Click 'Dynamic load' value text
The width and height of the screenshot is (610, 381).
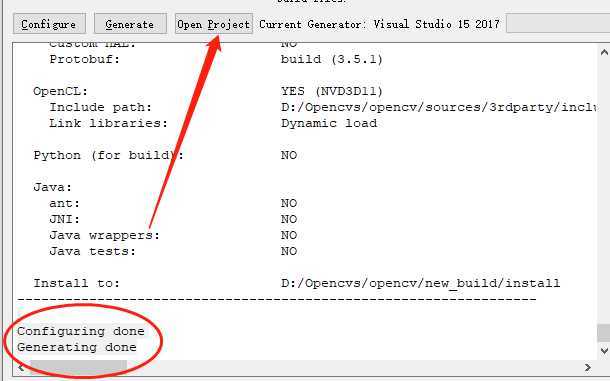(x=329, y=123)
